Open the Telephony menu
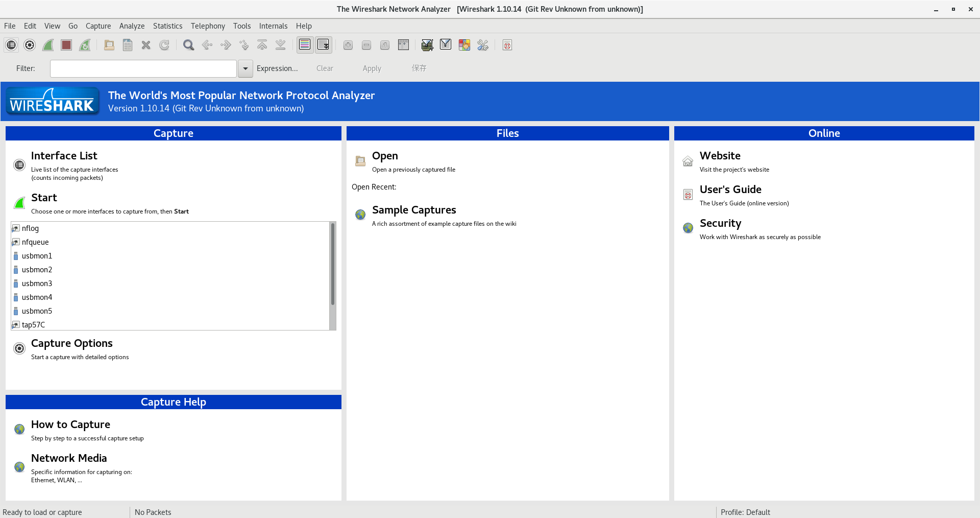This screenshot has height=518, width=980. pos(208,26)
